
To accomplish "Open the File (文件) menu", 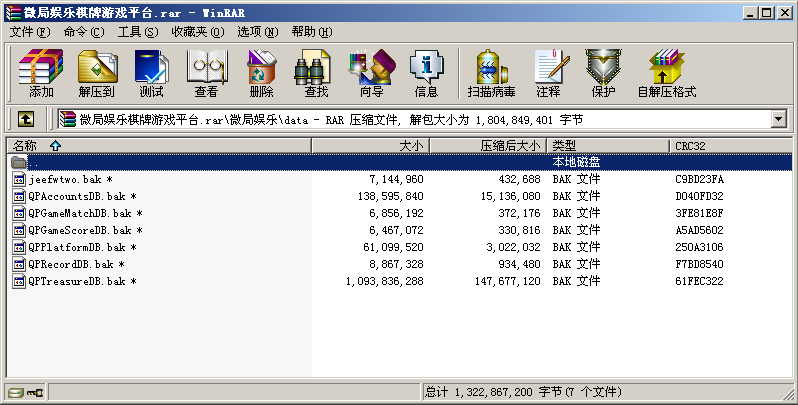I will (x=29, y=32).
